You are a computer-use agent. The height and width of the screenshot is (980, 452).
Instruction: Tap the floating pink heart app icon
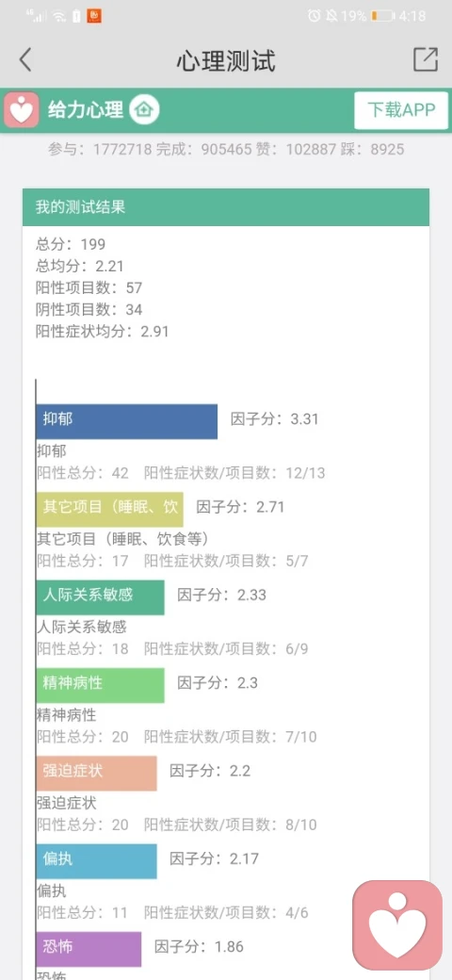coord(397,925)
